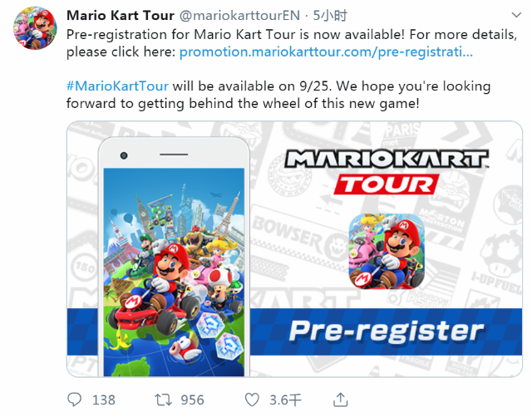
Task: Click the tweet timestamp 5小时
Action: click(x=330, y=16)
